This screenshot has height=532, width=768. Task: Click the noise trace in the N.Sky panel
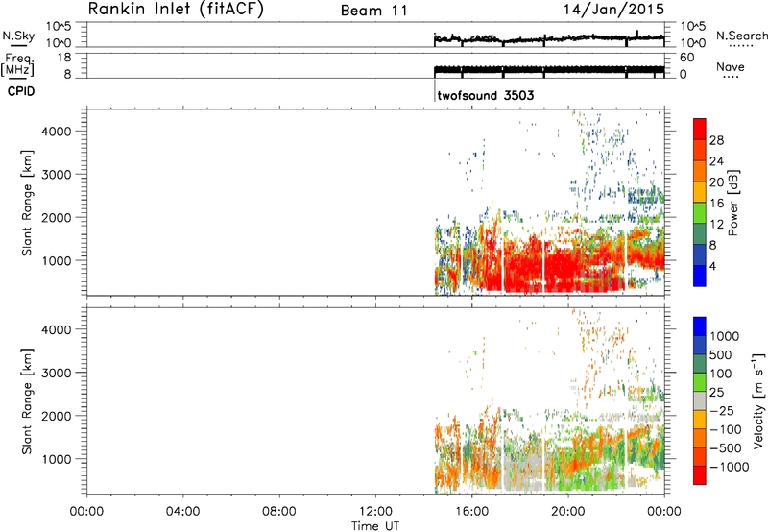[549, 38]
